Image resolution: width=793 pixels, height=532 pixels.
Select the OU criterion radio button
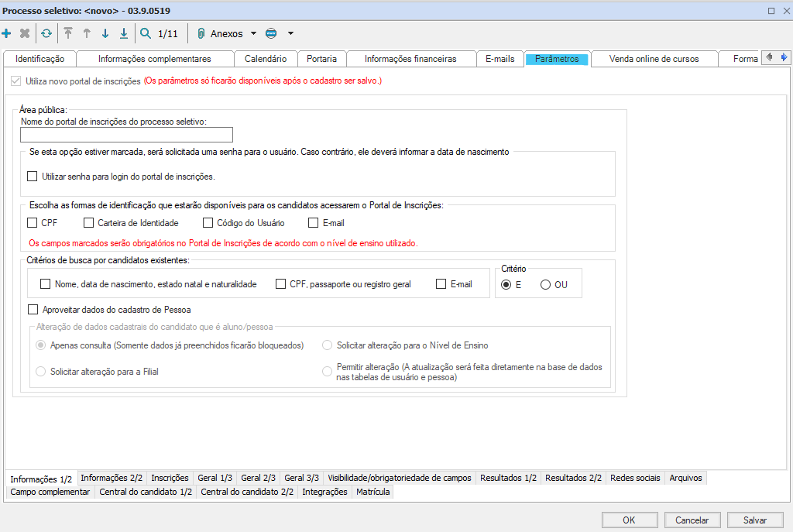545,285
